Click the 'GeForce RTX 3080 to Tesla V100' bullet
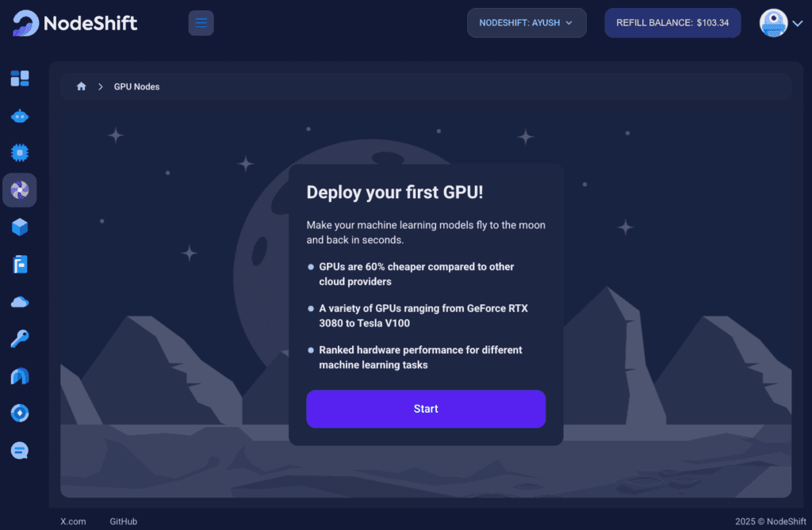The width and height of the screenshot is (812, 530). 423,316
